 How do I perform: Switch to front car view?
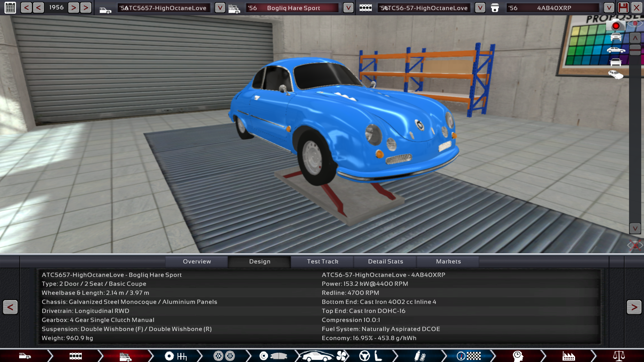[616, 37]
